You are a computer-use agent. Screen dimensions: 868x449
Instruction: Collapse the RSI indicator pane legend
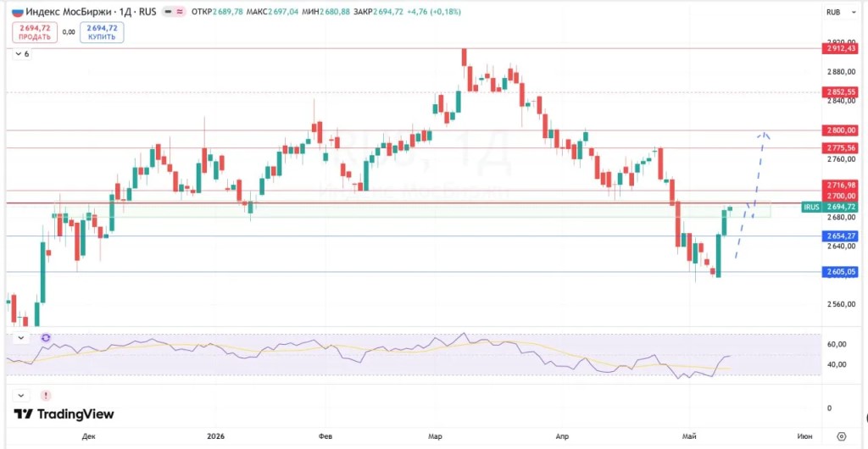(x=21, y=337)
